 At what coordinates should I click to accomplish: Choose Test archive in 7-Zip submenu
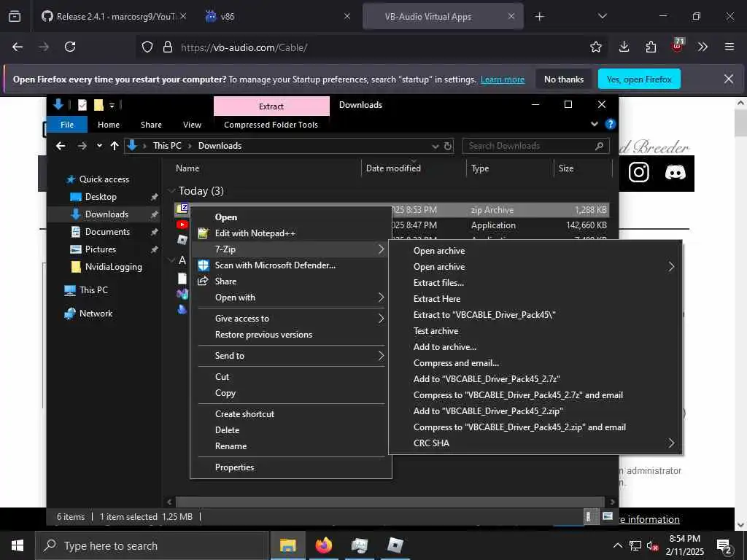pyautogui.click(x=535, y=331)
